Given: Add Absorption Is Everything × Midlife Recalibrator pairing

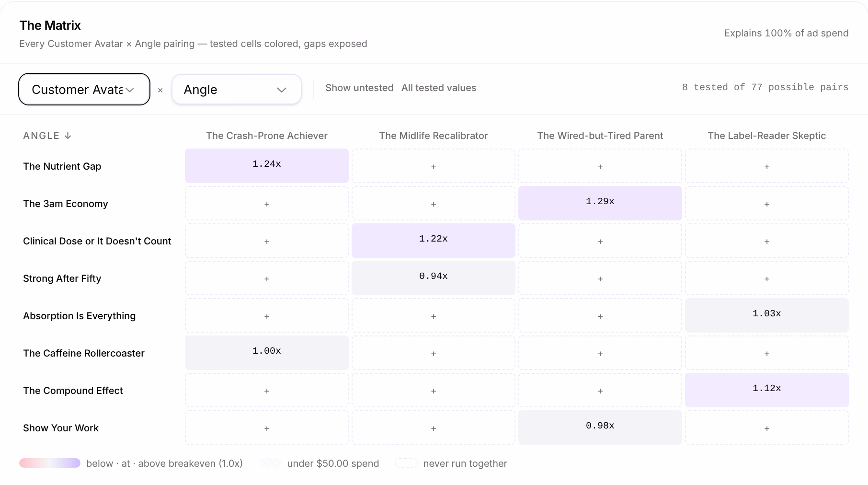Looking at the screenshot, I should tap(434, 315).
